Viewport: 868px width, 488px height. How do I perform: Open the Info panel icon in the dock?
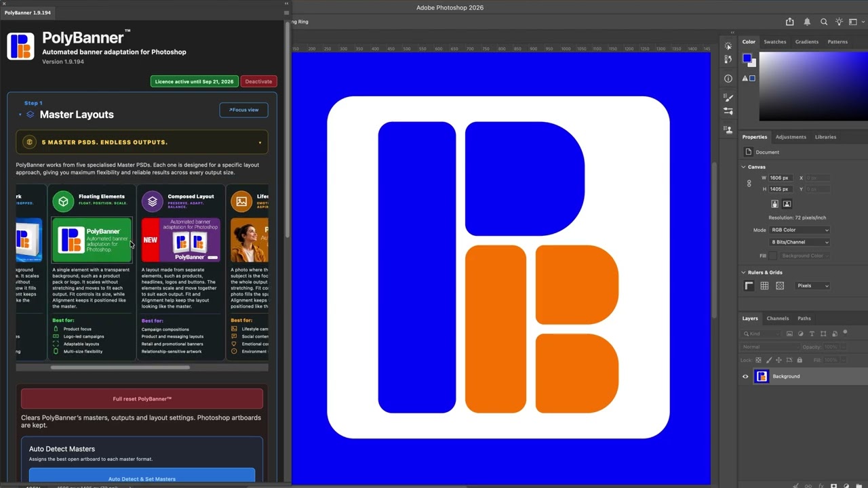pyautogui.click(x=728, y=79)
